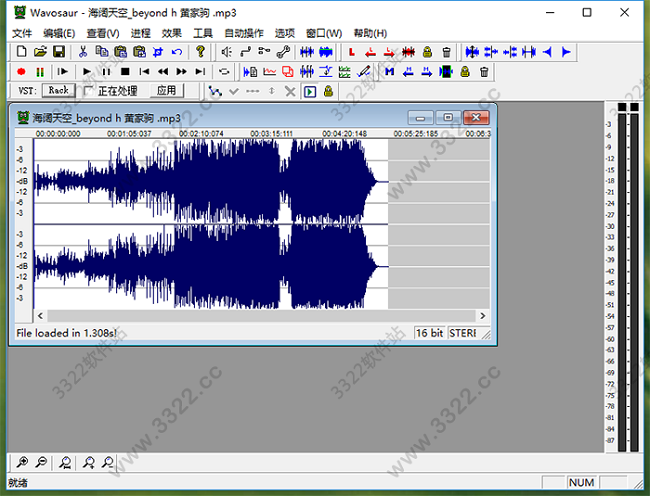650x496 pixels.
Task: Start recording with the red record button
Action: tap(21, 72)
